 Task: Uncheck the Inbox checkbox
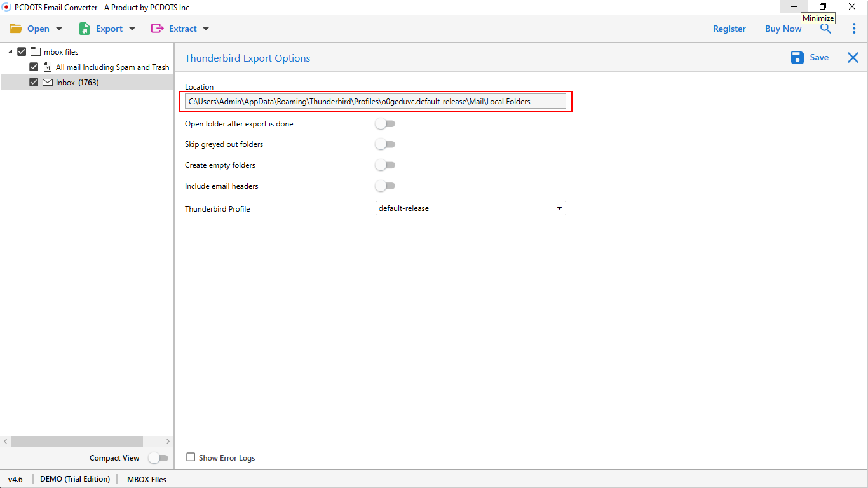click(x=34, y=82)
